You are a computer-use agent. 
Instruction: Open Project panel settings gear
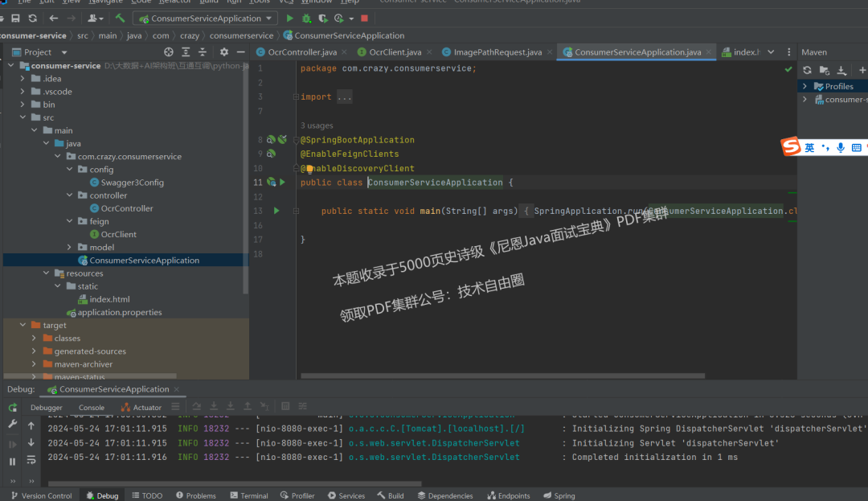[223, 52]
